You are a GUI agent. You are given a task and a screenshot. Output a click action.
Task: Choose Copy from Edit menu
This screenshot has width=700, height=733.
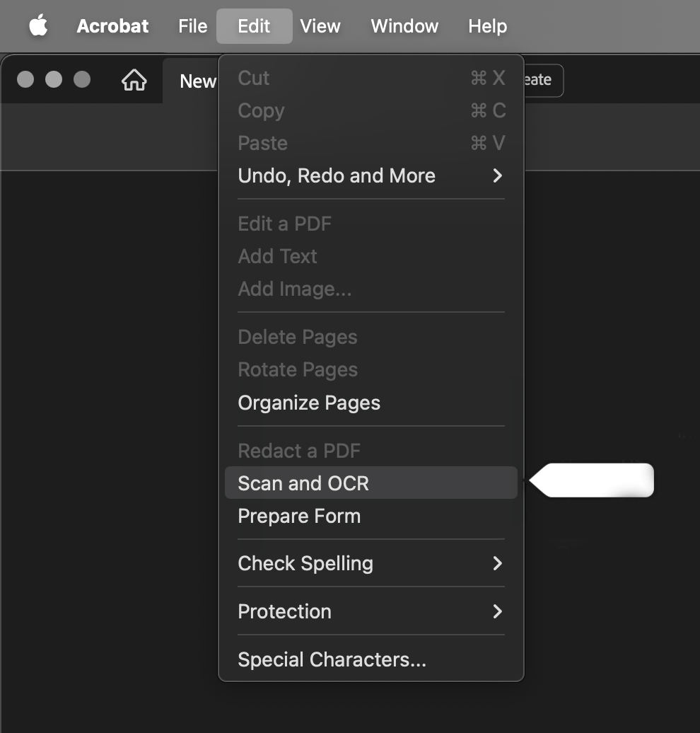[371, 111]
